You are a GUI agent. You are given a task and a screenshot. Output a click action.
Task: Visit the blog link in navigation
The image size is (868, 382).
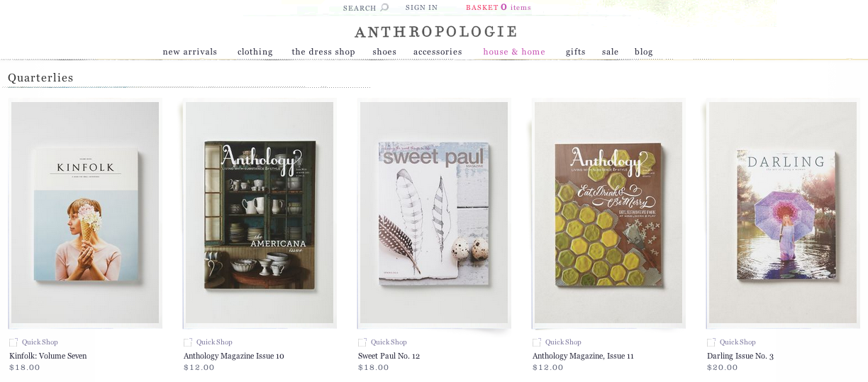tap(644, 52)
